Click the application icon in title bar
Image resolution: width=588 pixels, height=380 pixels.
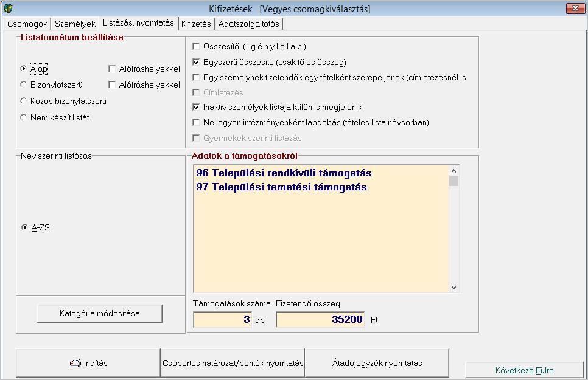point(9,8)
